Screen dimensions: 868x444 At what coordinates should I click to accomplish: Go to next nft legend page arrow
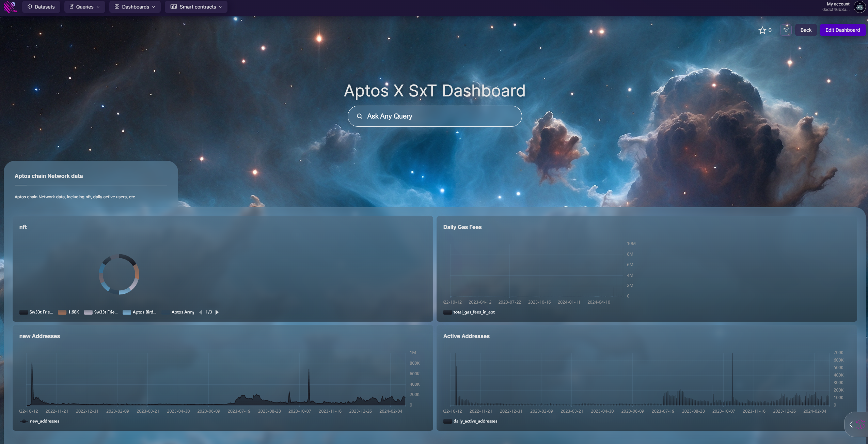click(x=217, y=312)
